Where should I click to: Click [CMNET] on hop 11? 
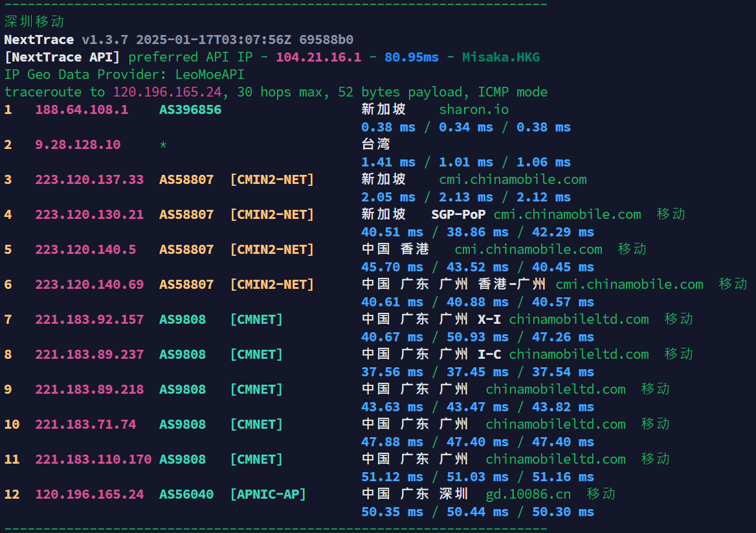coord(256,459)
